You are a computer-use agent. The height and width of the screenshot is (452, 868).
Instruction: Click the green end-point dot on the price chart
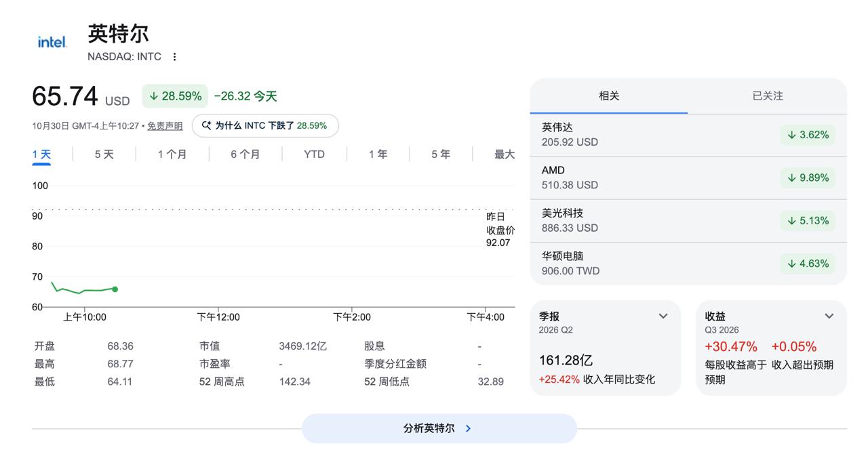pos(115,289)
